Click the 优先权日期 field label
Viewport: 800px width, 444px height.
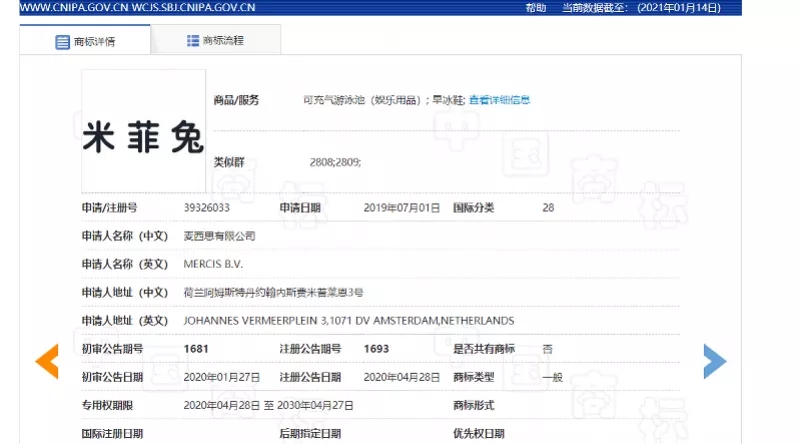point(479,434)
